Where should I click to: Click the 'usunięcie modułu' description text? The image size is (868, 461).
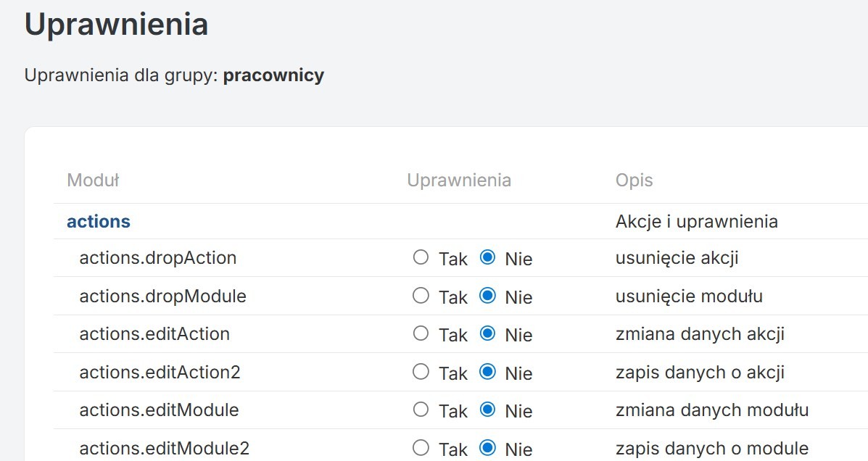pyautogui.click(x=689, y=296)
